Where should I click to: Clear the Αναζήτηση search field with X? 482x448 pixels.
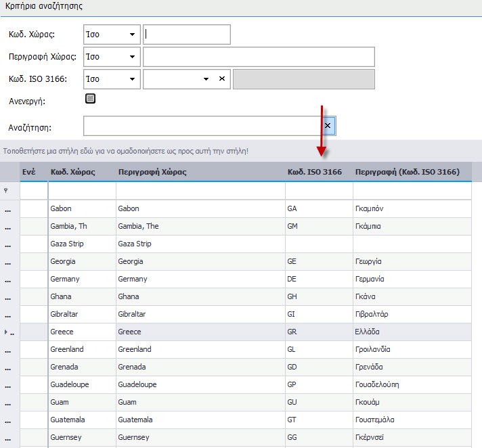pyautogui.click(x=327, y=126)
